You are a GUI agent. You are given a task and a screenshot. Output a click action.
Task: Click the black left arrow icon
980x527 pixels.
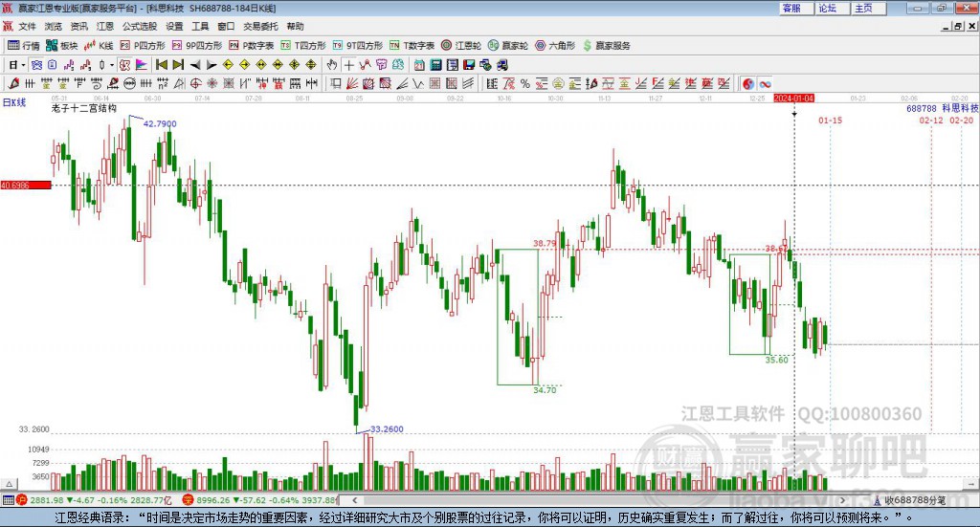(195, 65)
